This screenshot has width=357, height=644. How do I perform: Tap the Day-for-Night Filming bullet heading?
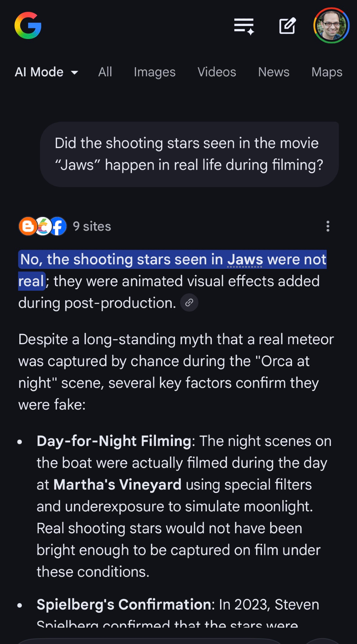[114, 441]
